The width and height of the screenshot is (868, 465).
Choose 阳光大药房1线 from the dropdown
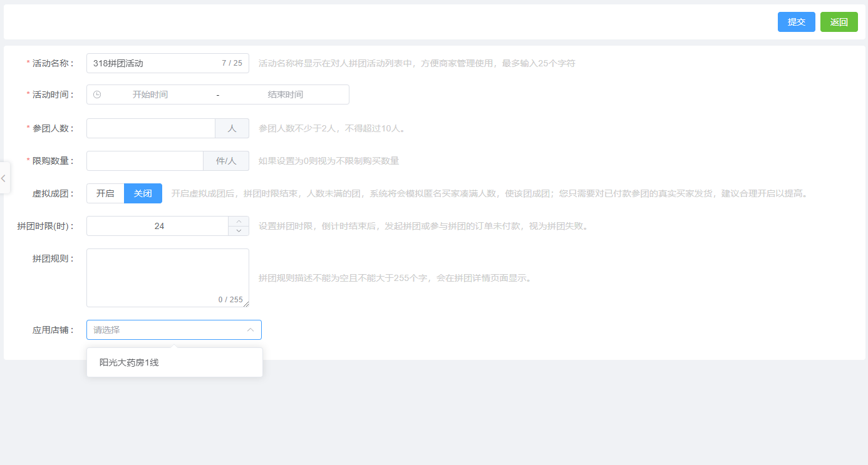pyautogui.click(x=175, y=362)
